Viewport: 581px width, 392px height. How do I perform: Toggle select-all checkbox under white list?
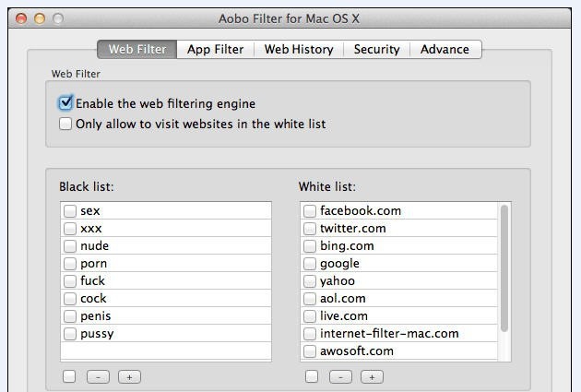pos(312,376)
